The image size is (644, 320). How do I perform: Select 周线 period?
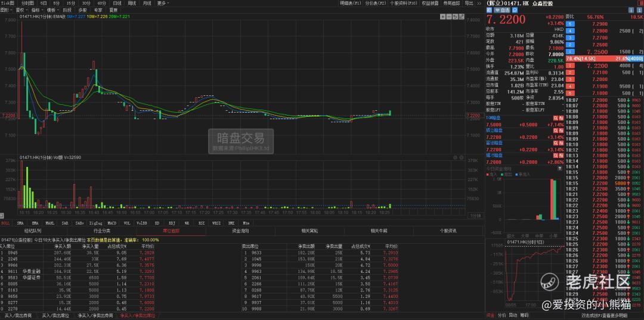[x=132, y=4]
